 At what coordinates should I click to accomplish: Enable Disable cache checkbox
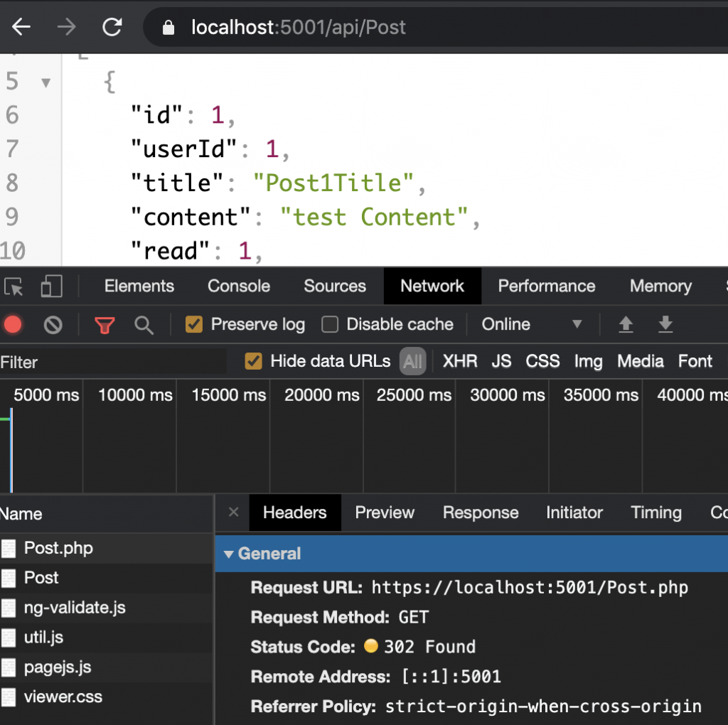coord(330,324)
